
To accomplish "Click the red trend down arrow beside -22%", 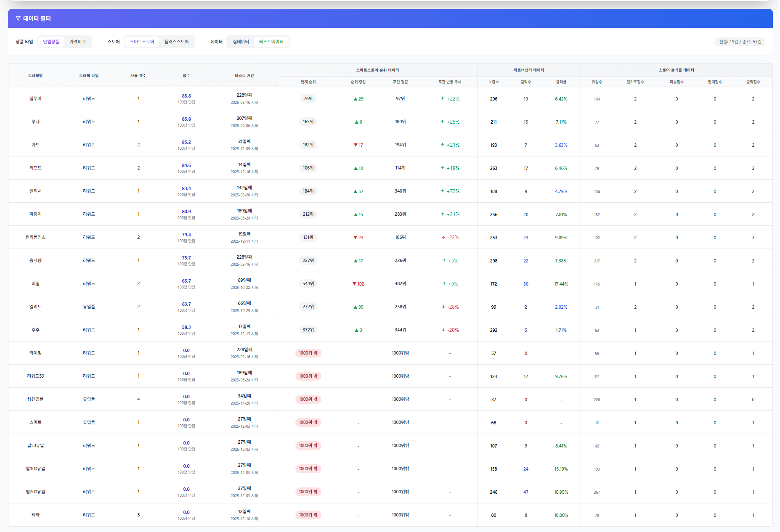I will pos(443,238).
